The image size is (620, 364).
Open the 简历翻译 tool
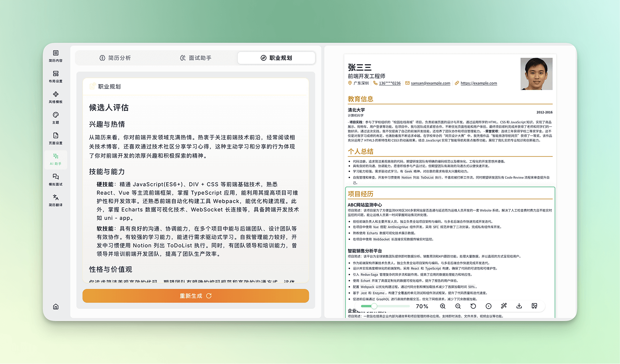tap(56, 200)
